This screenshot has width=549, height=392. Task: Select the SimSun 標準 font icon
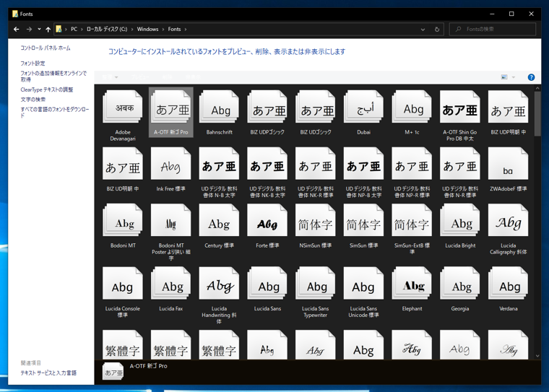[364, 220]
